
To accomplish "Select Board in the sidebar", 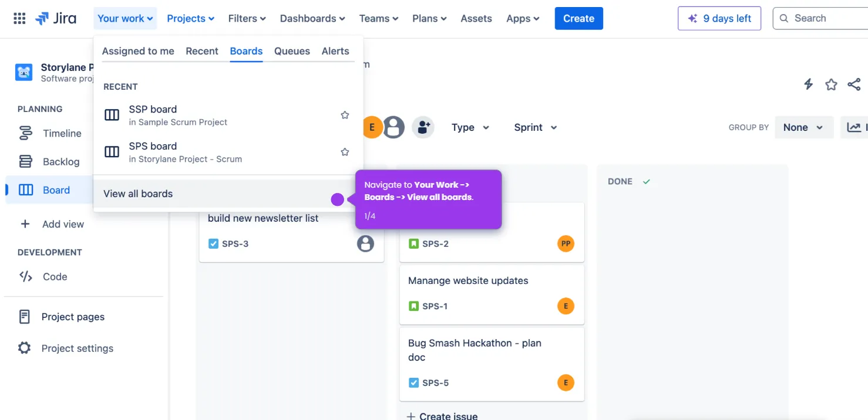I will point(56,189).
